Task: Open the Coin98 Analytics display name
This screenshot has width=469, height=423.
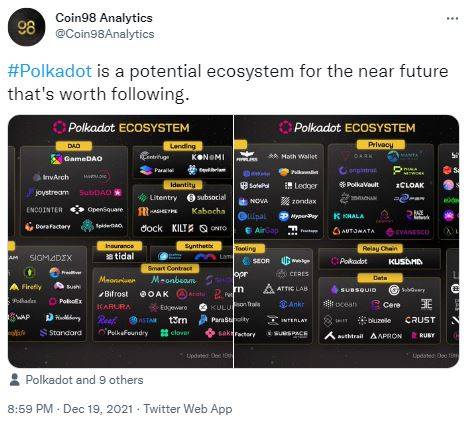Action: [x=104, y=18]
